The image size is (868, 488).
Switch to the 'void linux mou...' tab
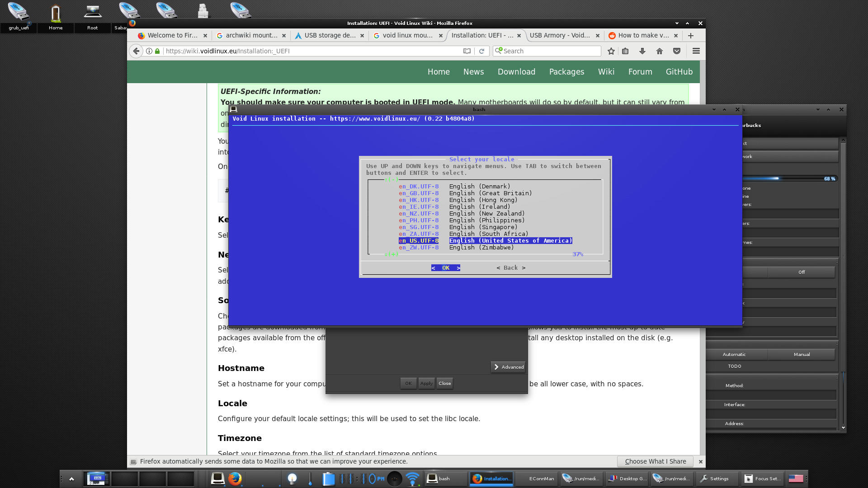(x=408, y=35)
